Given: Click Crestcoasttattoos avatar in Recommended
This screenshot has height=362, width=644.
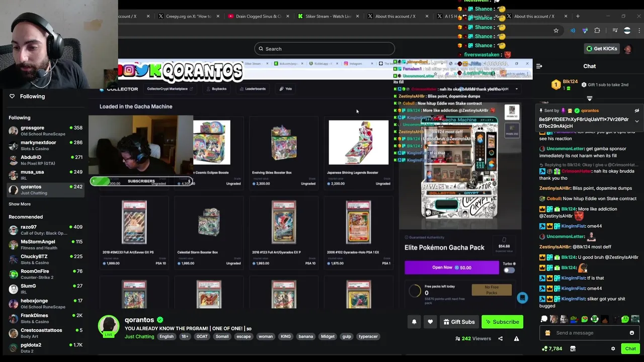Looking at the screenshot, I should pos(14,333).
